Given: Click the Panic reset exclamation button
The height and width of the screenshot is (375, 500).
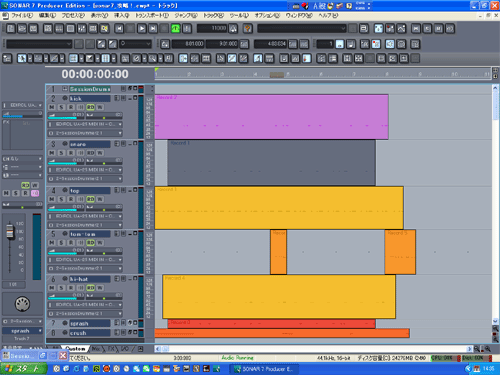Looking at the screenshot, I should 187,29.
